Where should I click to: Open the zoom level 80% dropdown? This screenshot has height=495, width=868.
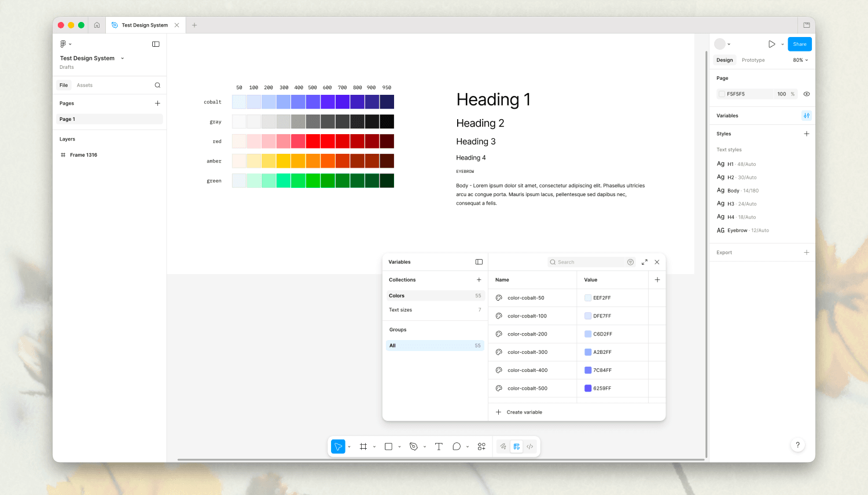(801, 60)
